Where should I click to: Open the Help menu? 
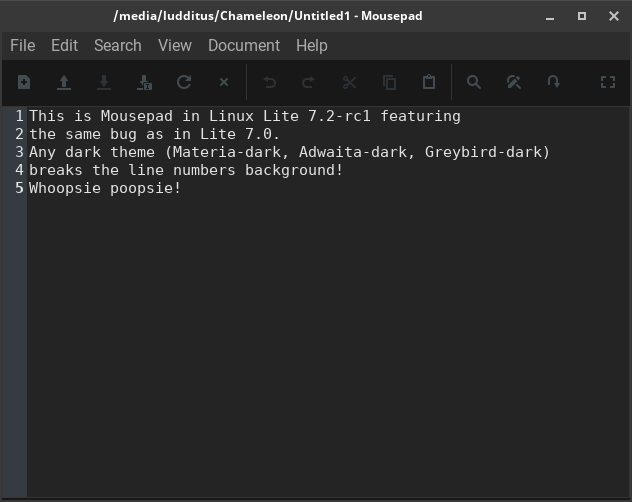pyautogui.click(x=311, y=46)
